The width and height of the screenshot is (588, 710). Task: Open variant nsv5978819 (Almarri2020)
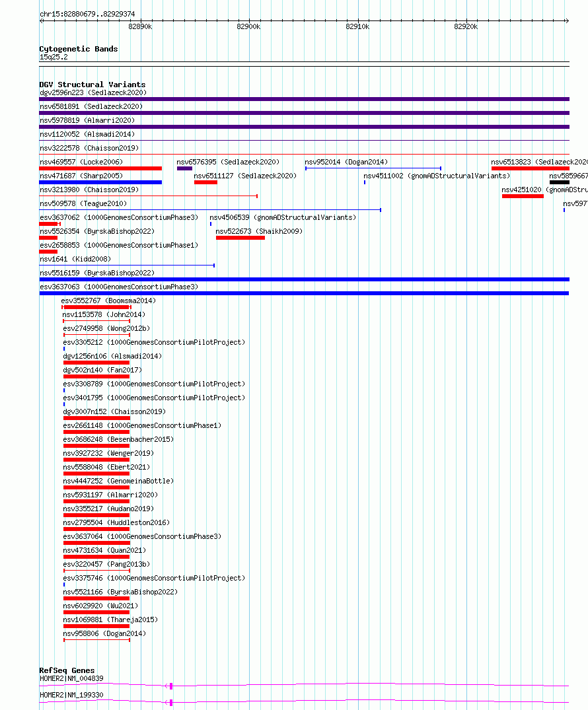[x=87, y=120]
